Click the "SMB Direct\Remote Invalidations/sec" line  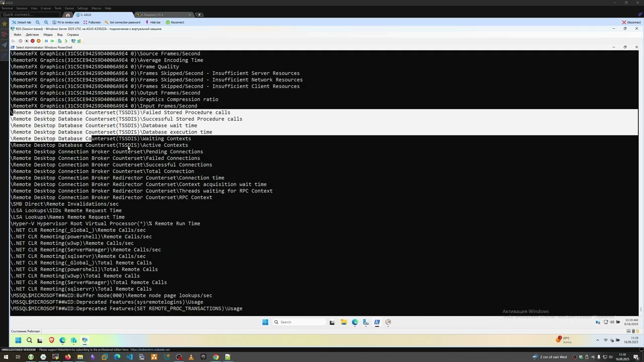pos(64,204)
